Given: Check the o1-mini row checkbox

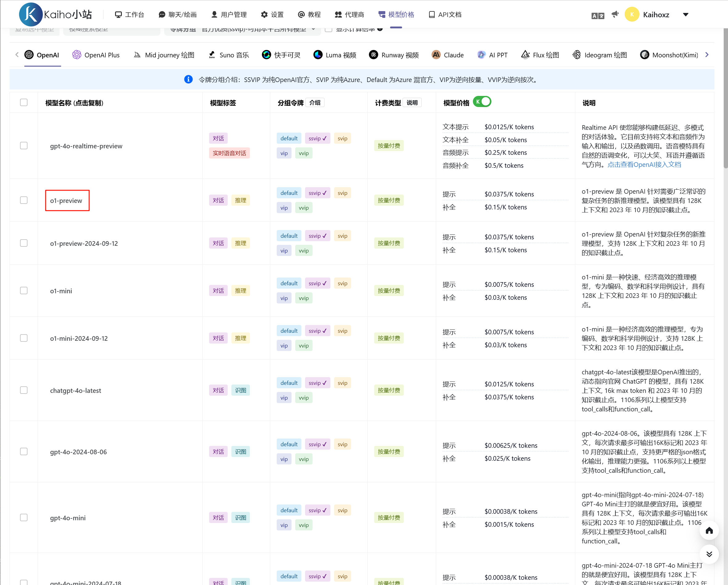Looking at the screenshot, I should pyautogui.click(x=24, y=290).
